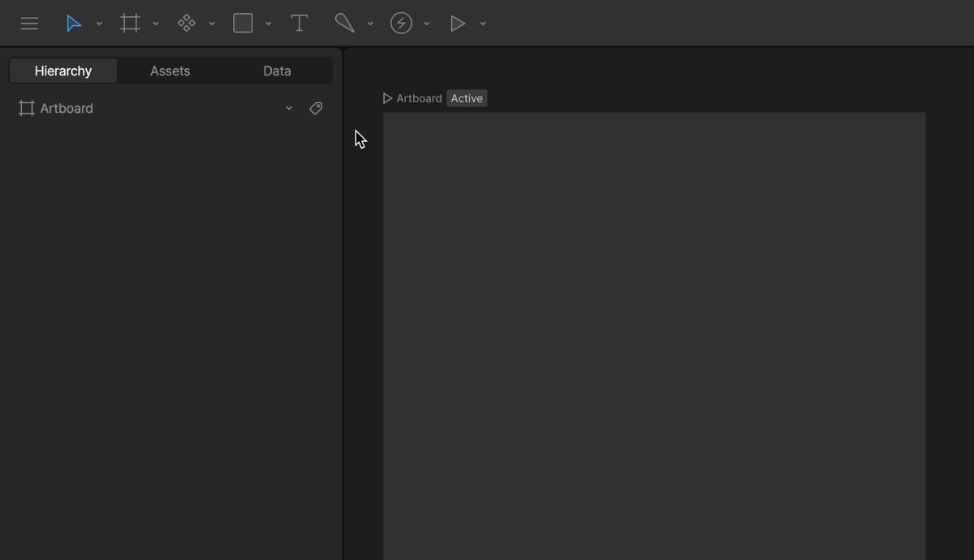This screenshot has width=974, height=560.
Task: Switch to the Data tab
Action: [277, 71]
